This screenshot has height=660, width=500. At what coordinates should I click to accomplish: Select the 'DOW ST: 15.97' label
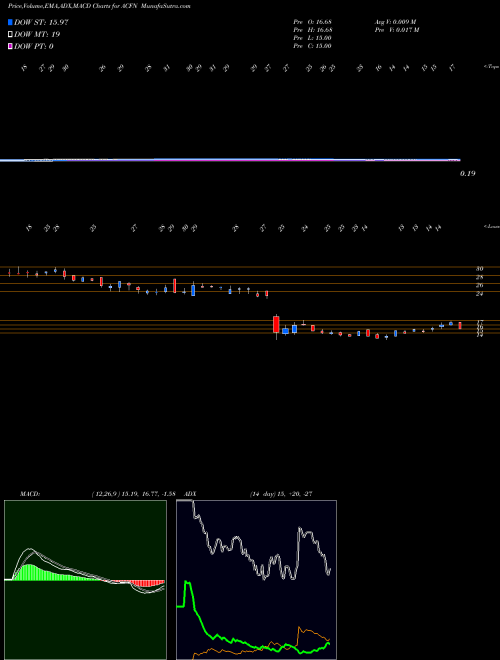(x=41, y=22)
